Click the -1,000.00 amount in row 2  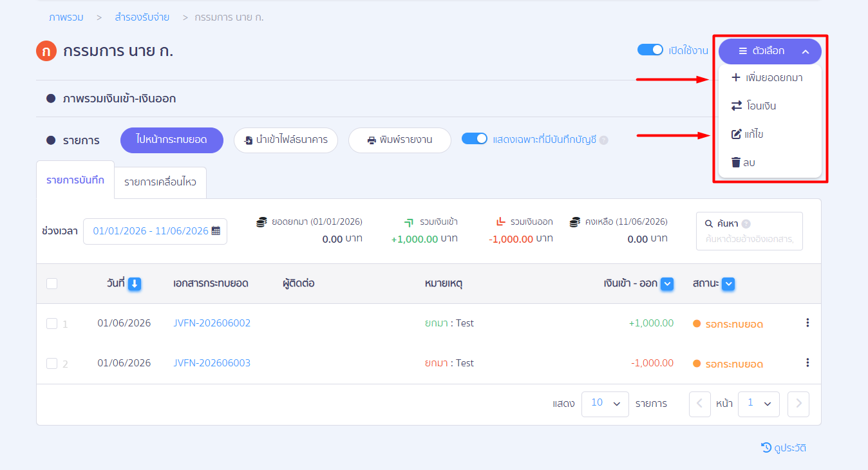[652, 363]
